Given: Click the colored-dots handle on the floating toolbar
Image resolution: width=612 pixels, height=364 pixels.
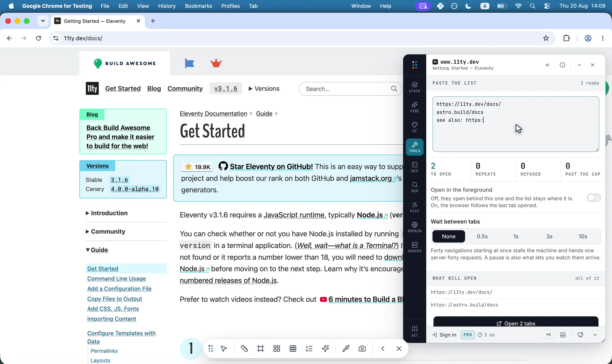Looking at the screenshot, I should (x=211, y=349).
